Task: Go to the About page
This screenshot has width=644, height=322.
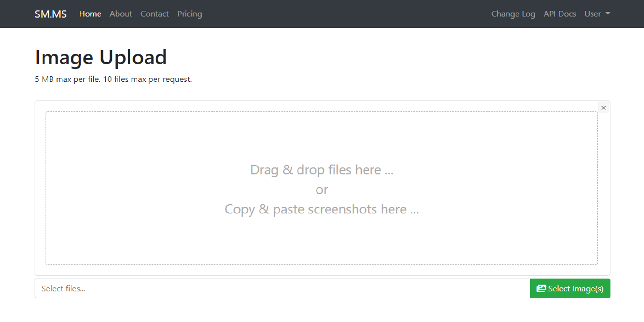Action: pyautogui.click(x=121, y=14)
